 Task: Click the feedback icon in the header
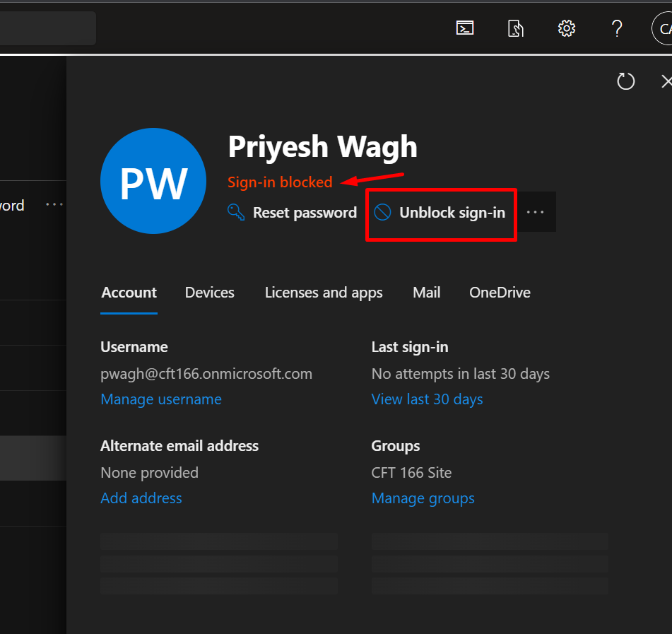point(515,28)
